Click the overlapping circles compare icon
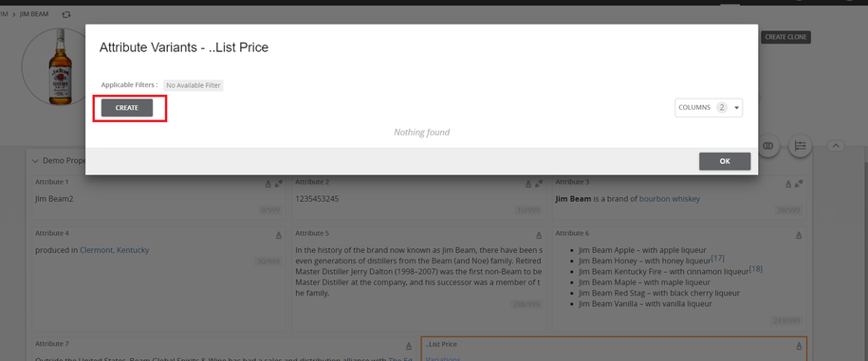 [767, 146]
